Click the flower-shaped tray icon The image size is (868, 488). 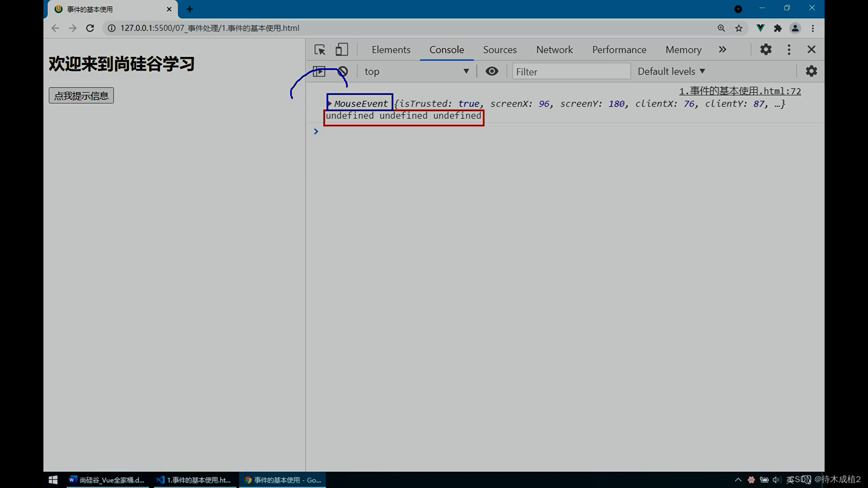click(751, 480)
